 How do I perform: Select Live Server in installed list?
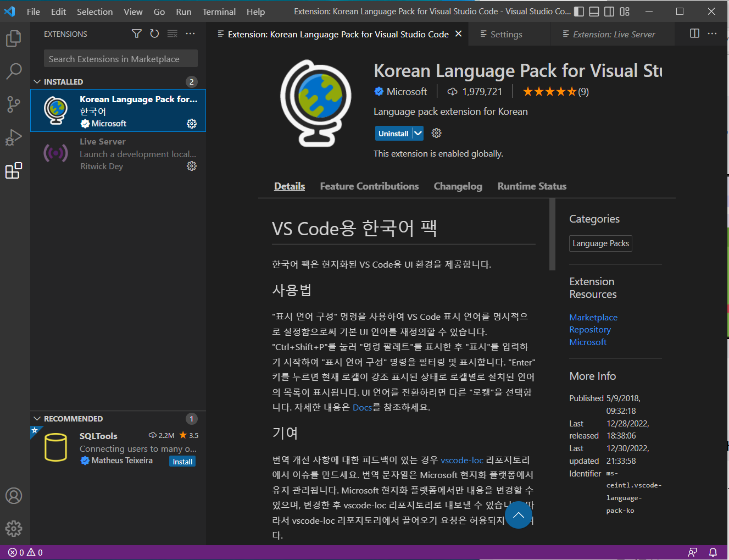[118, 153]
